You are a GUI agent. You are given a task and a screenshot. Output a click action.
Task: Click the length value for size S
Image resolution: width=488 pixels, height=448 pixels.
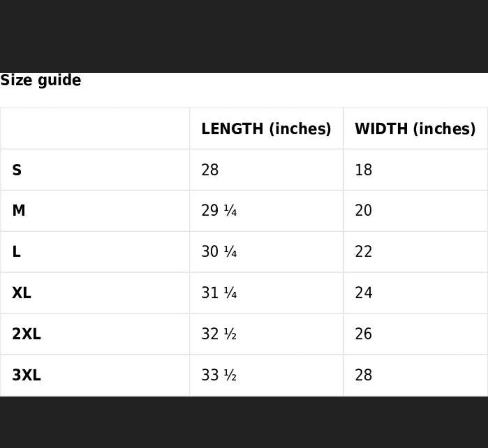coord(210,170)
